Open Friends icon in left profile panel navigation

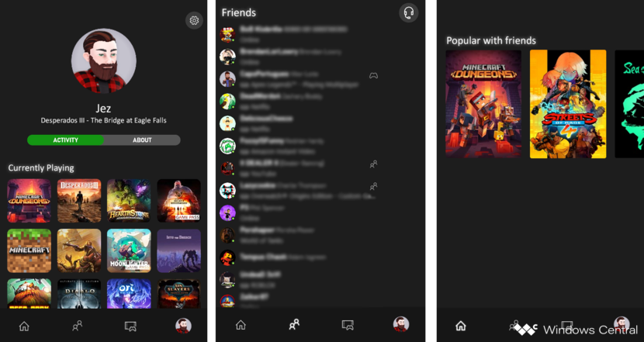coord(78,326)
